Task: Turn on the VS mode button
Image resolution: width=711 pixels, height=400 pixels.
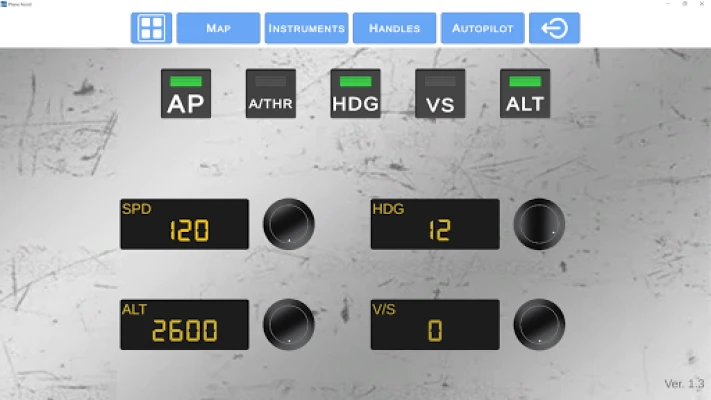Action: 440,94
